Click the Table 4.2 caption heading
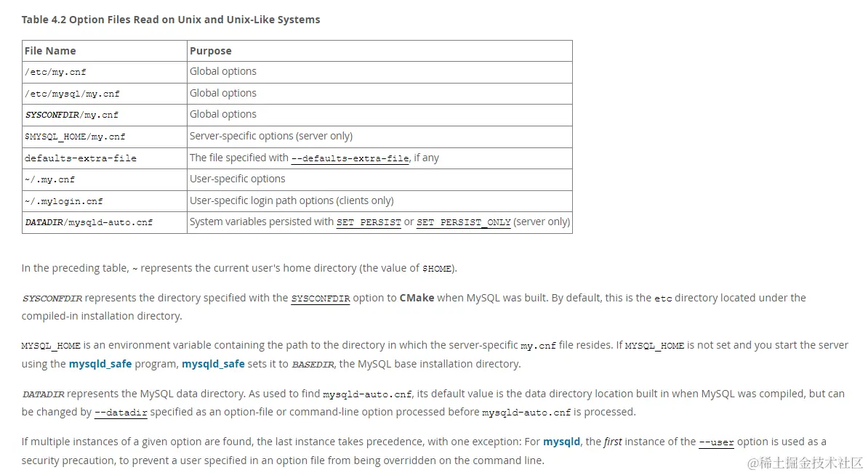Viewport: 868px width, 475px height. [x=171, y=20]
